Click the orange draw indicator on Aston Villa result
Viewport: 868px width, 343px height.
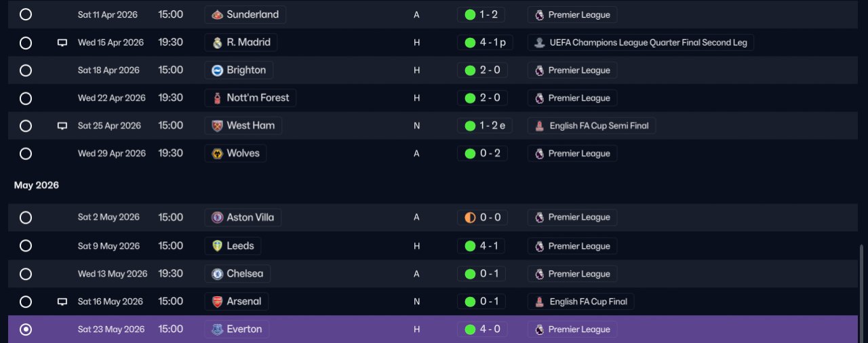pyautogui.click(x=470, y=218)
